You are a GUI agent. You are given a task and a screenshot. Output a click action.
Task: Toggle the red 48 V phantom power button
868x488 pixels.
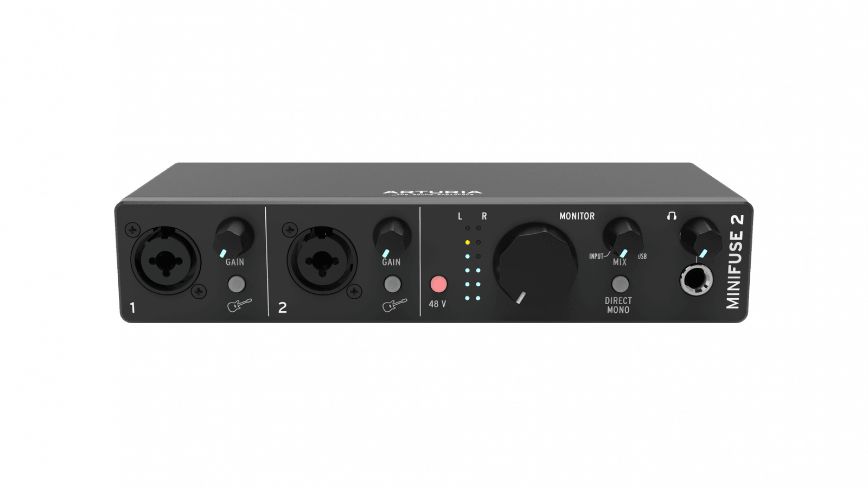tap(438, 284)
